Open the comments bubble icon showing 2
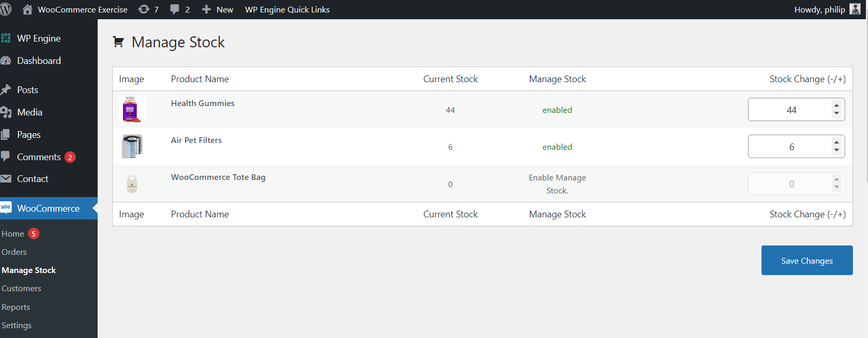 [x=175, y=9]
